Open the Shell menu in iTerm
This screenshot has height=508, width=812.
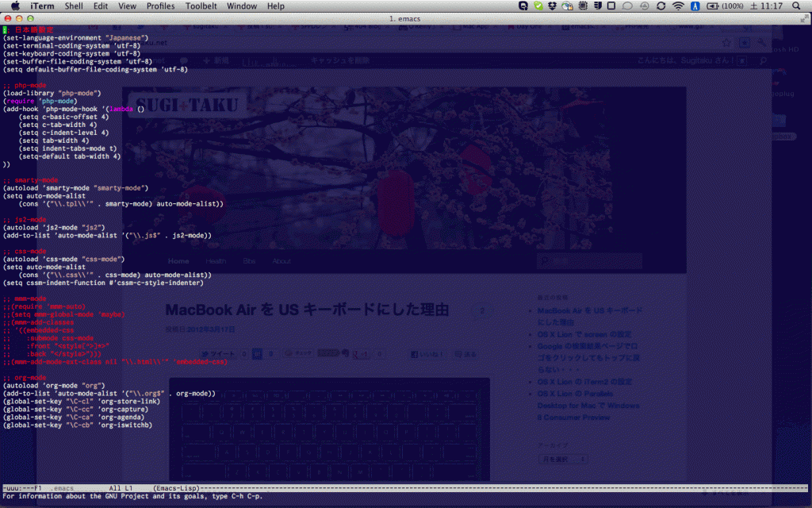point(73,6)
